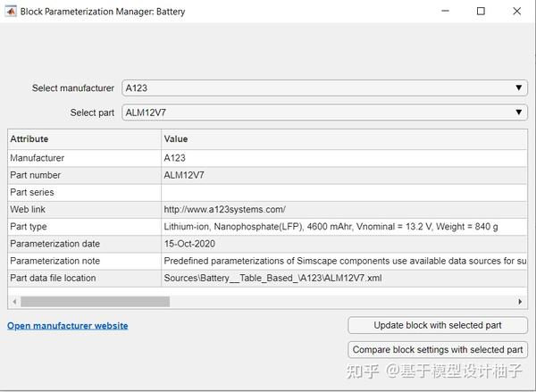Open the Select manufacturer dropdown
Image resolution: width=536 pixels, height=392 pixels.
[324, 88]
